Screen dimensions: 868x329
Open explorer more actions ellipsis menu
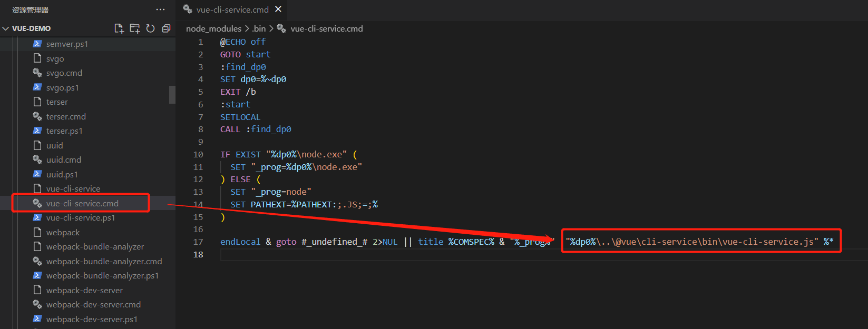(x=160, y=9)
